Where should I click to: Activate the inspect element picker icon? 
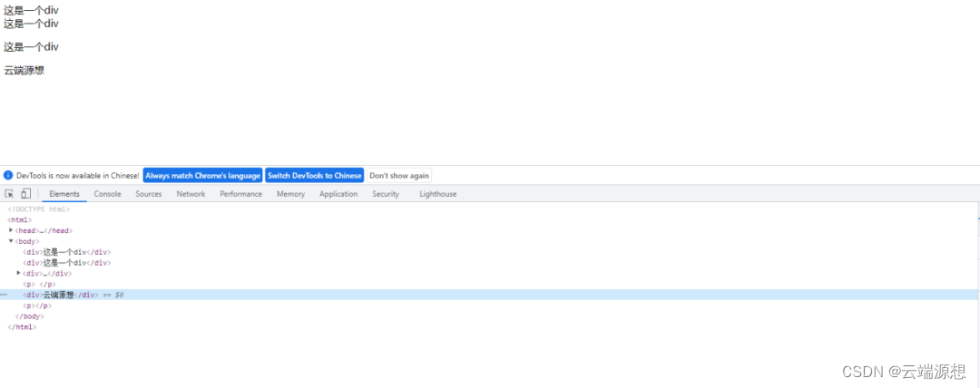point(9,194)
